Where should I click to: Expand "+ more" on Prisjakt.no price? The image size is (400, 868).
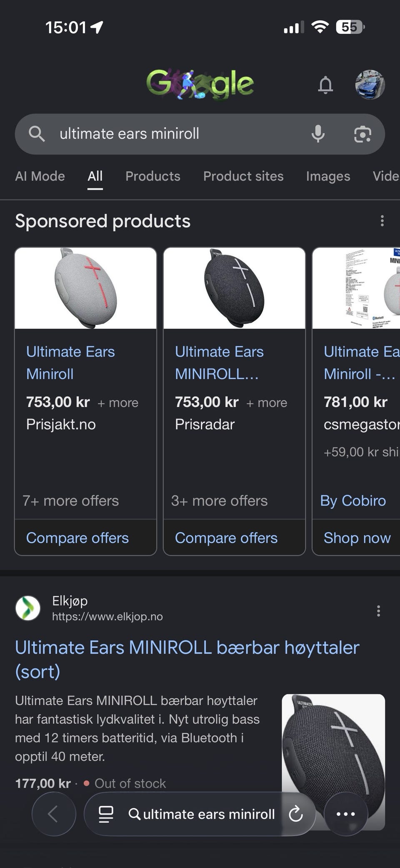click(x=118, y=403)
